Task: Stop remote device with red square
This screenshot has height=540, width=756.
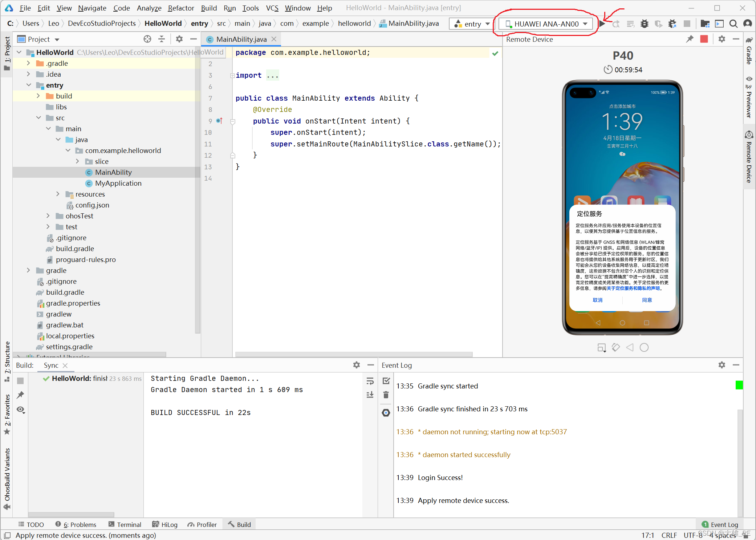Action: pyautogui.click(x=704, y=39)
